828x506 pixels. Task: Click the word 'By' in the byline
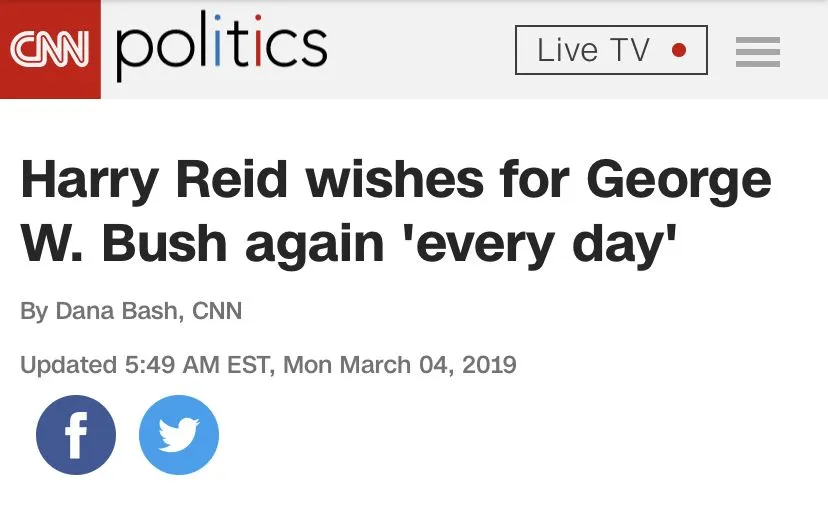pyautogui.click(x=33, y=311)
